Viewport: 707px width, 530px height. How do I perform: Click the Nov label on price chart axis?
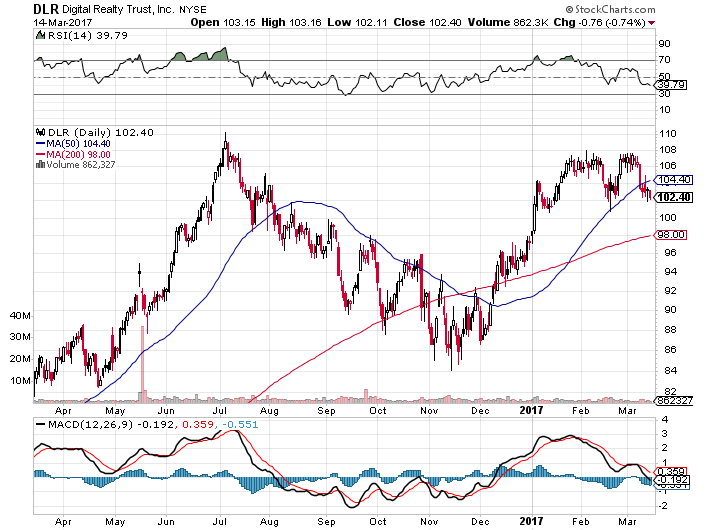[429, 411]
